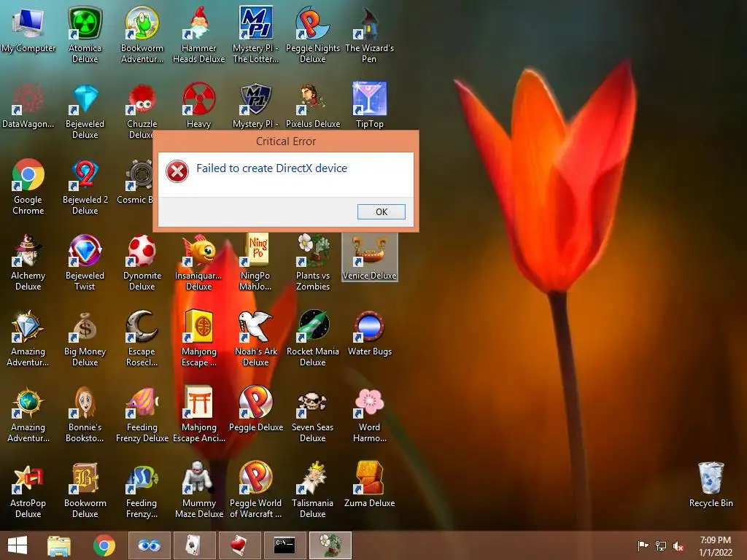This screenshot has width=747, height=560.
Task: Select the Amazing Adventures globe compass icon
Action: coord(28,402)
